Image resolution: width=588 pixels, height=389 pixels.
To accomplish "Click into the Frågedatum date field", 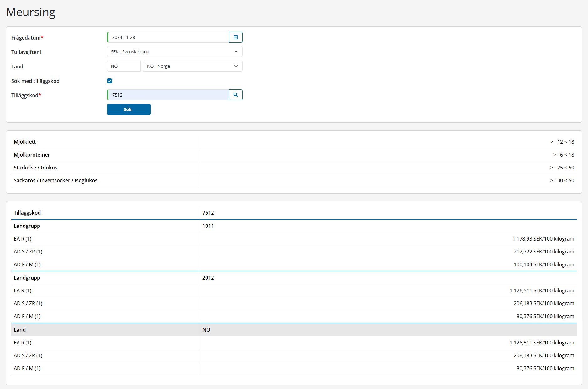I will [x=168, y=37].
